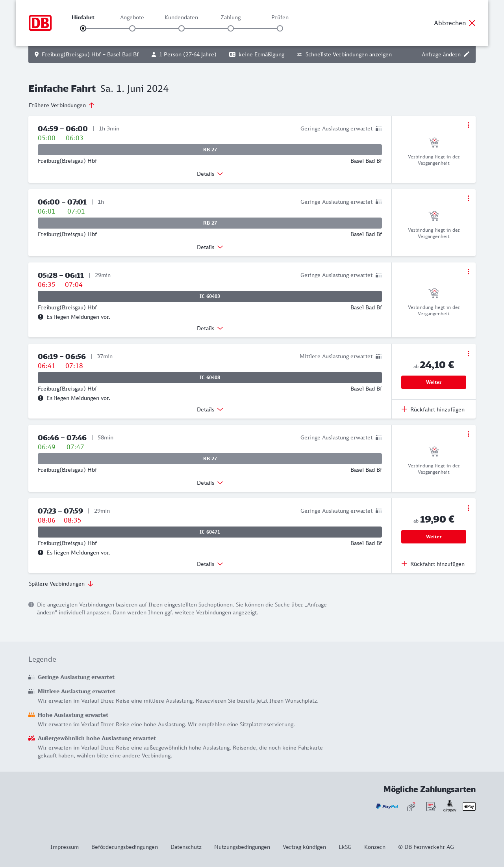Open three-dot menu for the 06:19 connection
504x867 pixels.
[468, 353]
